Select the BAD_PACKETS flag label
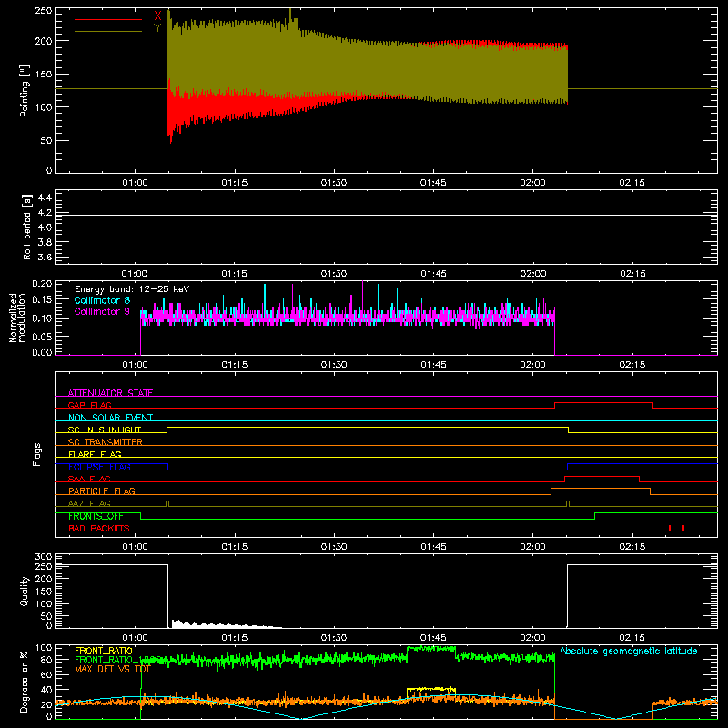728x728 pixels. [x=99, y=528]
